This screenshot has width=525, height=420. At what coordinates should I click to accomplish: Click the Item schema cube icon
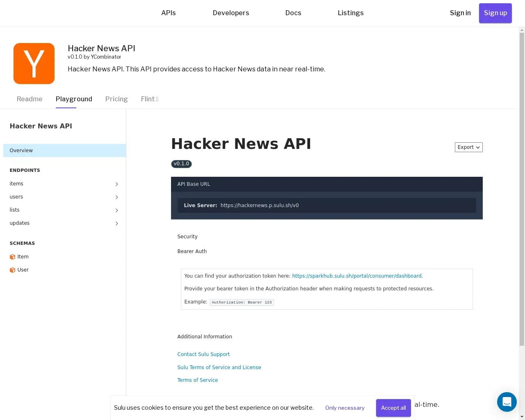[x=12, y=257]
